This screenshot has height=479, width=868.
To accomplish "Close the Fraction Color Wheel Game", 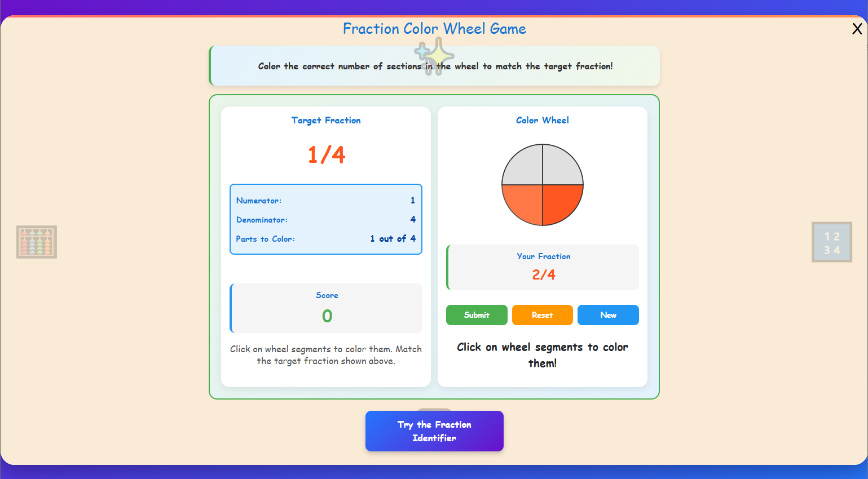I will click(857, 28).
